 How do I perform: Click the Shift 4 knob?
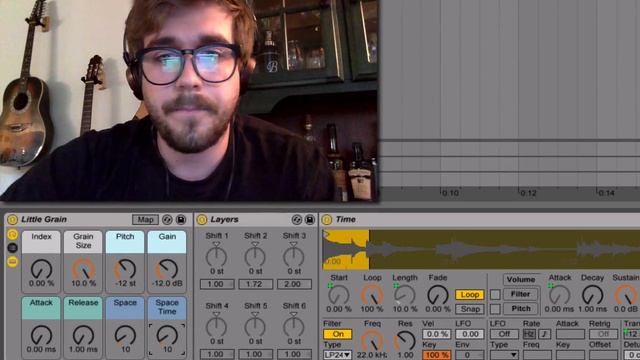pos(216,327)
